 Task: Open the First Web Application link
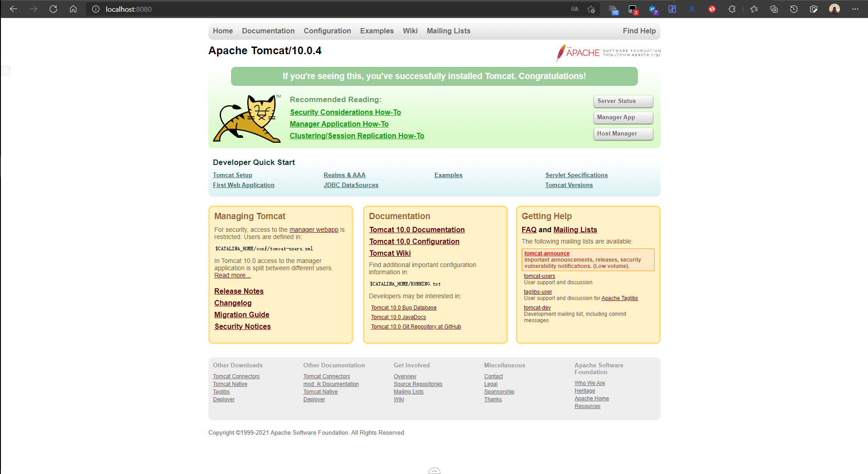244,185
